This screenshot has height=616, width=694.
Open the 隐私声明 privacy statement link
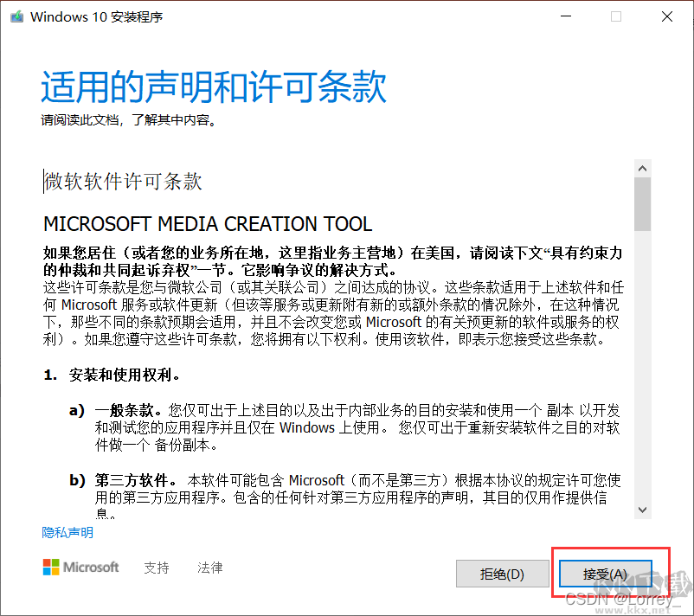(67, 532)
